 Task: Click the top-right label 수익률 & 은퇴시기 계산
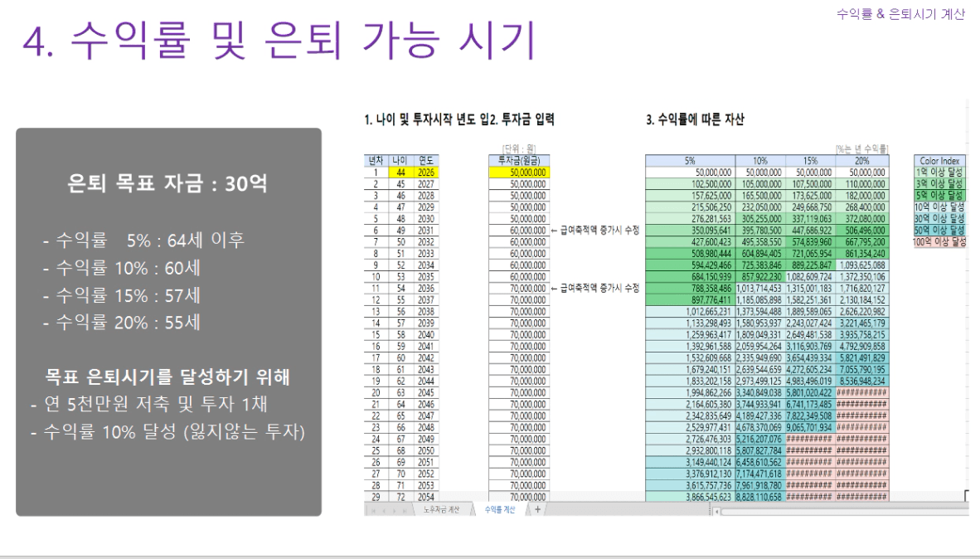pos(900,14)
